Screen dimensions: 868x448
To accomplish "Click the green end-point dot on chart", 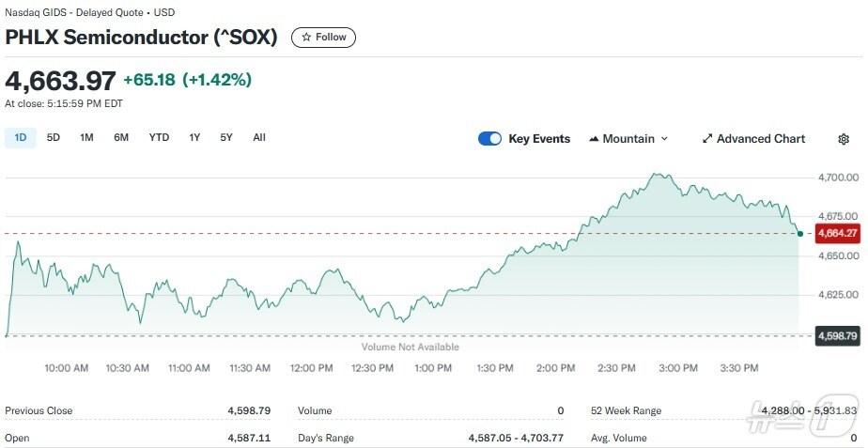I will pos(799,233).
